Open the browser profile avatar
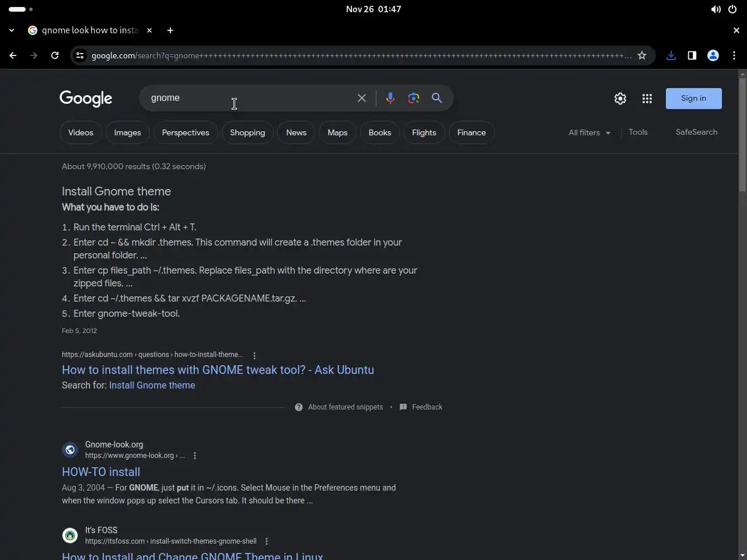The height and width of the screenshot is (560, 747). (x=713, y=55)
